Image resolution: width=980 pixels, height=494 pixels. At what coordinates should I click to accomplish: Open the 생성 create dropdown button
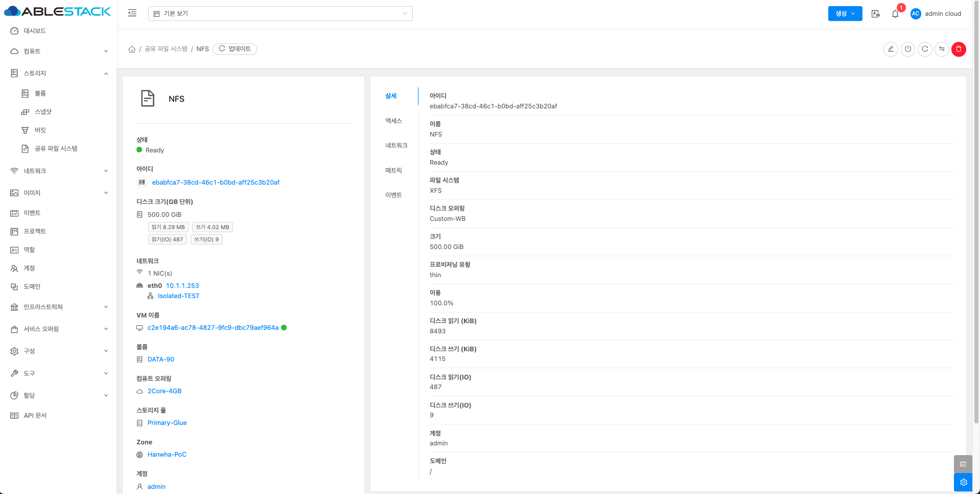click(x=845, y=14)
